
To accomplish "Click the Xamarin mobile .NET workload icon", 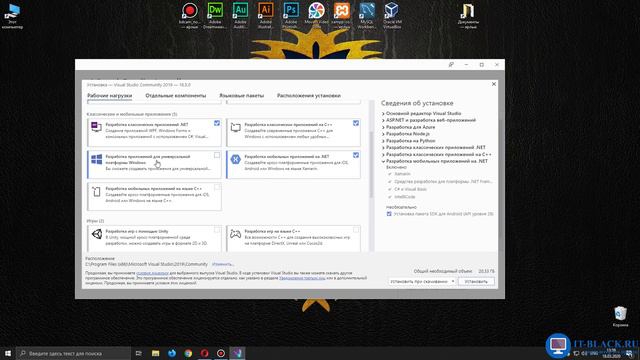I will pyautogui.click(x=235, y=159).
